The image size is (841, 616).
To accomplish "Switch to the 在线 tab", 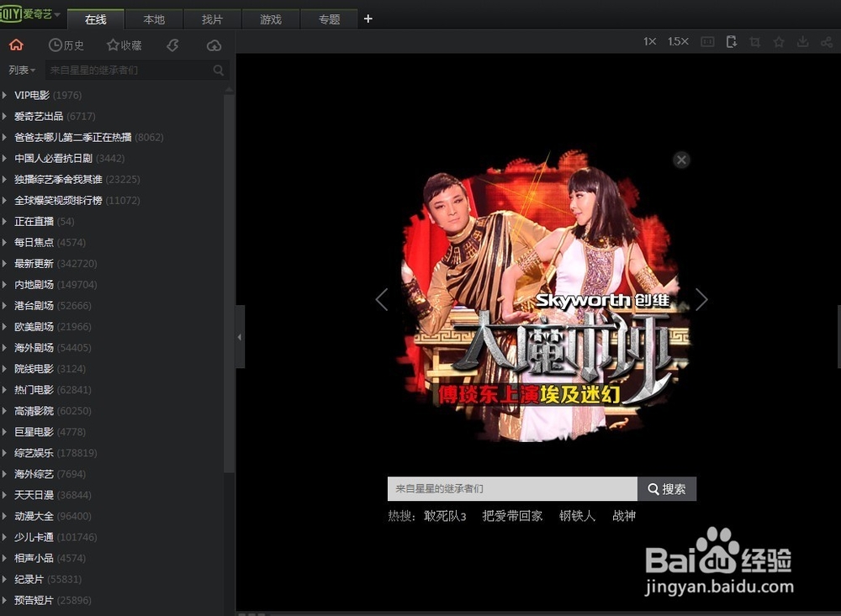I will (96, 19).
